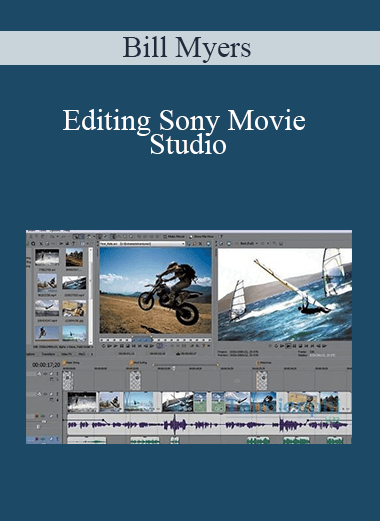Select the snowboarder clip on the video track
Screen dimensions: 380x521
point(111,402)
